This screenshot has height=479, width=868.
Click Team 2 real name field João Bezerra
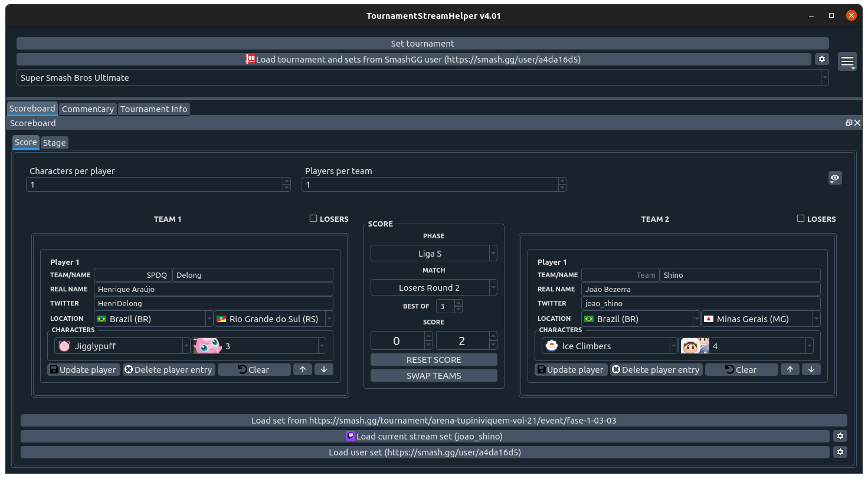701,289
